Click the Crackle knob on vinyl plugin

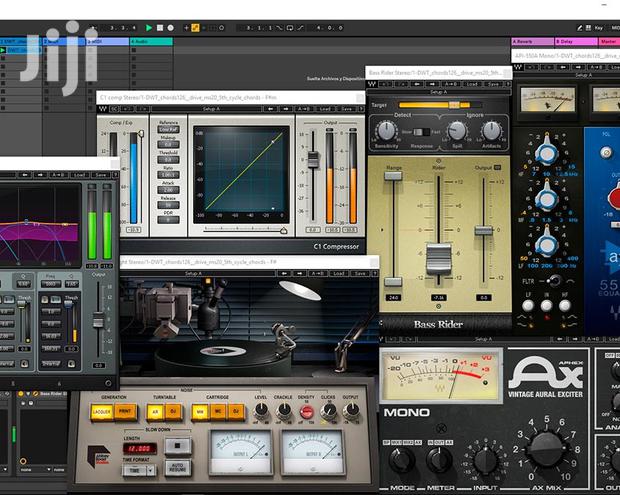point(284,411)
